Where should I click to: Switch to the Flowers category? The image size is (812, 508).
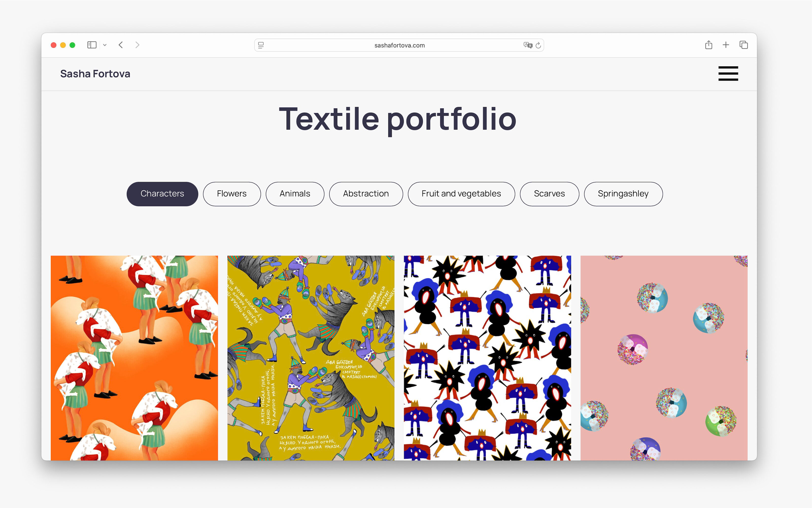232,194
